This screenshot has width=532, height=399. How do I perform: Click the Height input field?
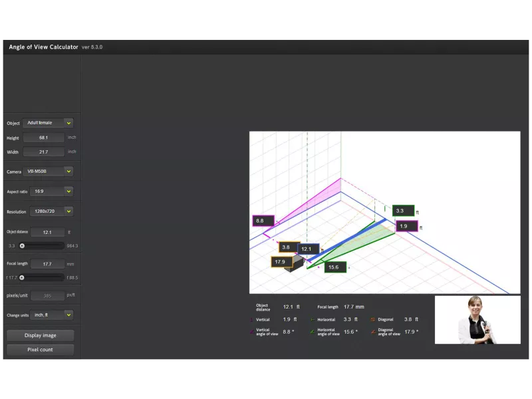(x=44, y=138)
